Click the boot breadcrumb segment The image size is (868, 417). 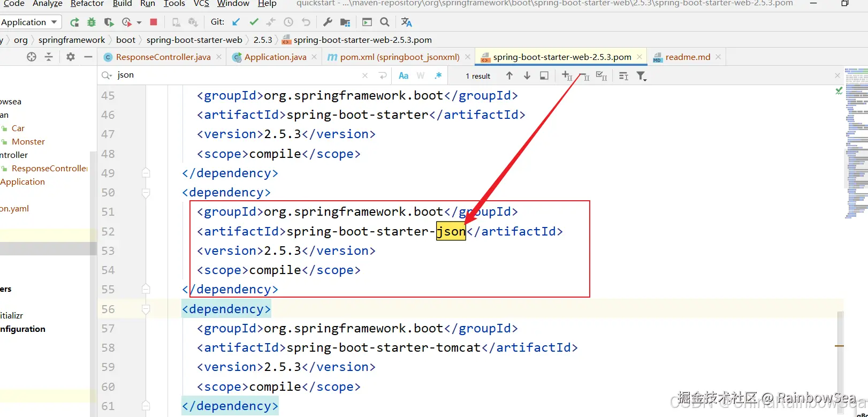tap(126, 40)
